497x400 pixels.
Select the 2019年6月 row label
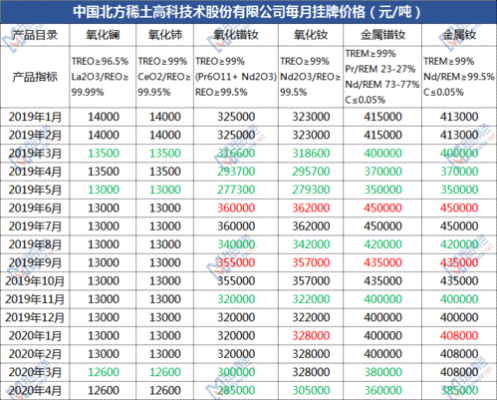click(x=35, y=208)
